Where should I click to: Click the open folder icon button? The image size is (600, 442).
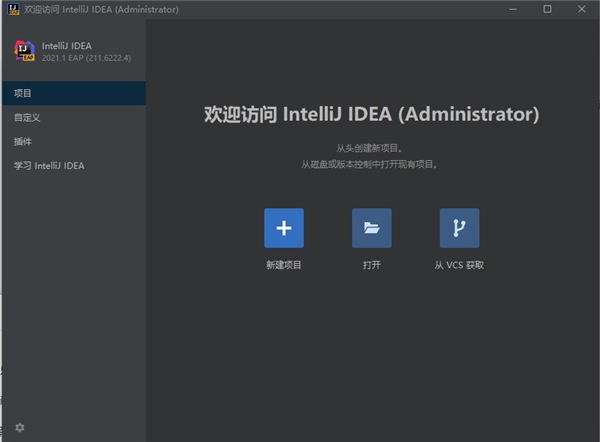(372, 228)
